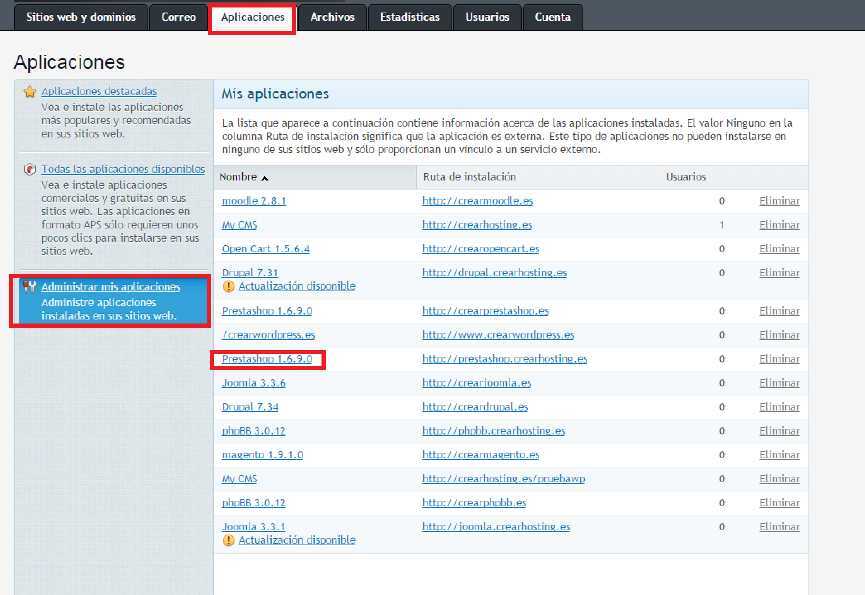Open the Correo tab
Image resolution: width=865 pixels, height=595 pixels.
coord(178,16)
